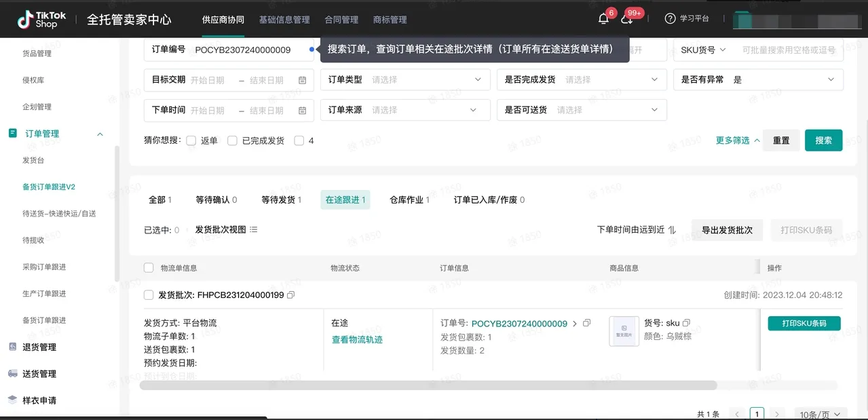
Task: Open the 基础信息管理 top menu
Action: click(284, 20)
